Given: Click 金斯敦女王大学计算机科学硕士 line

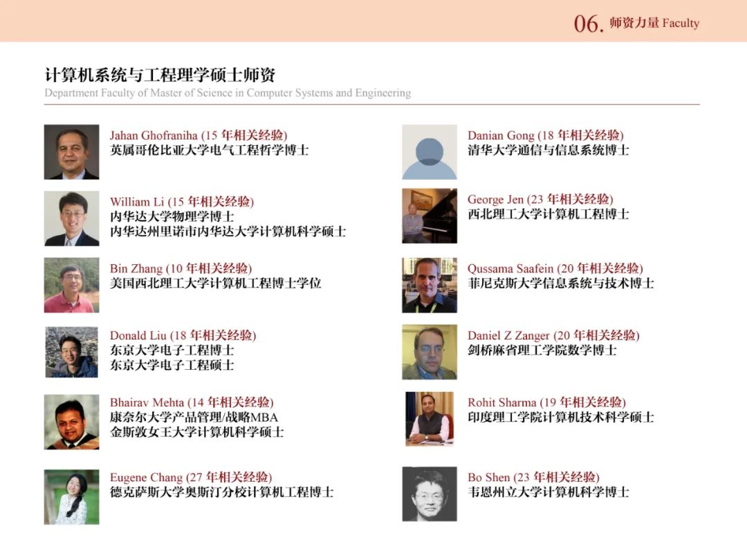Looking at the screenshot, I should click(196, 432).
